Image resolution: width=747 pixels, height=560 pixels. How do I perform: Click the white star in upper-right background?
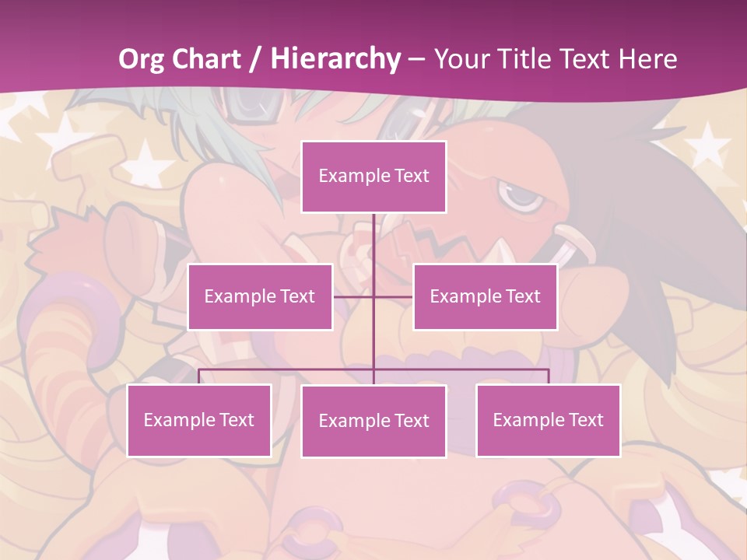point(707,145)
